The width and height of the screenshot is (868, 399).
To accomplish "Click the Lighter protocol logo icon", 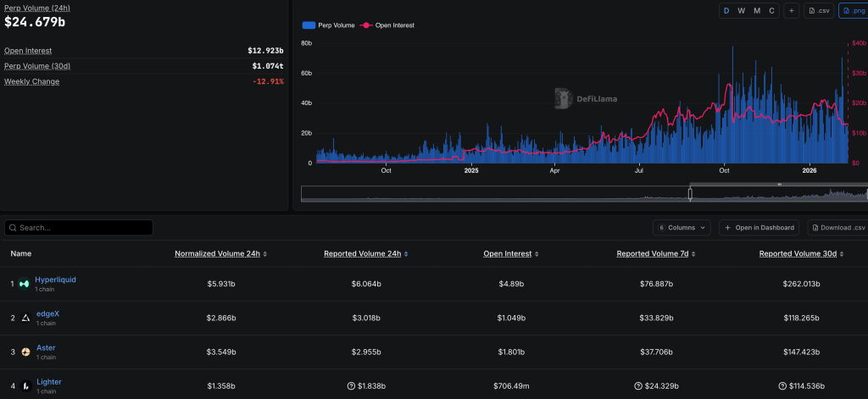I will pos(25,385).
